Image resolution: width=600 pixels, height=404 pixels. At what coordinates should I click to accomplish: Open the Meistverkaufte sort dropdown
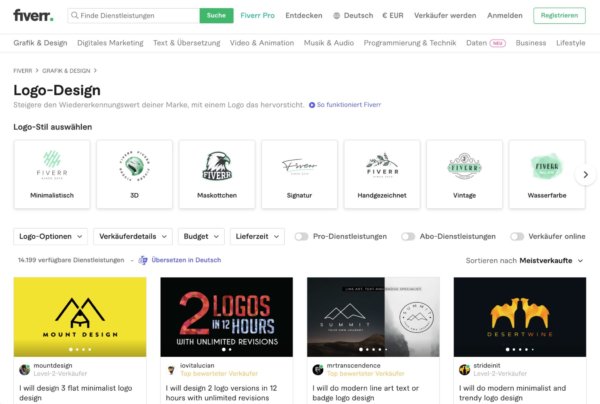551,260
